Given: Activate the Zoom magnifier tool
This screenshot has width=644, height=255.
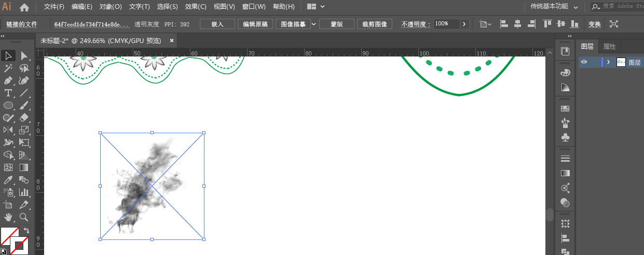Looking at the screenshot, I should pos(24,217).
